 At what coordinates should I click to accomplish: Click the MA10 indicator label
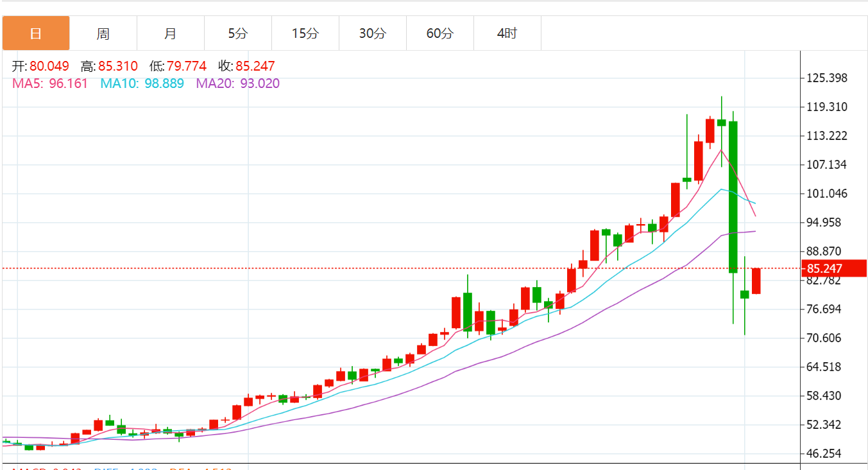[142, 83]
